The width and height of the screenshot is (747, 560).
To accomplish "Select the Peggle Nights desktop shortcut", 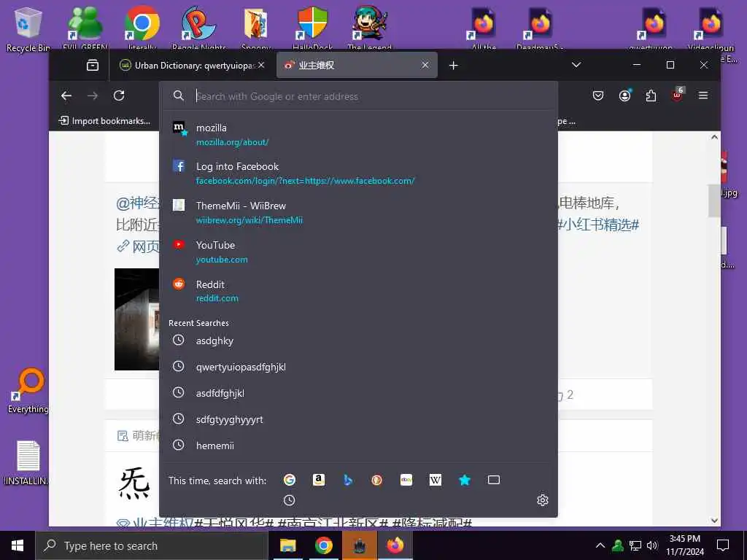I will [199, 28].
